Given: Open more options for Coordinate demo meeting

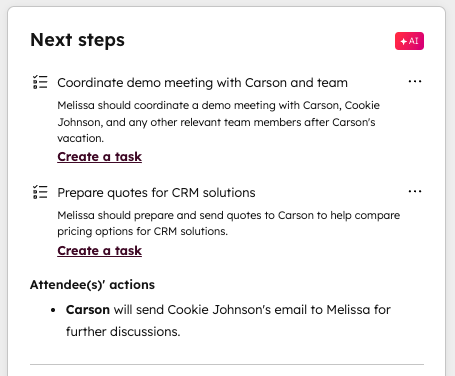Looking at the screenshot, I should (x=415, y=81).
